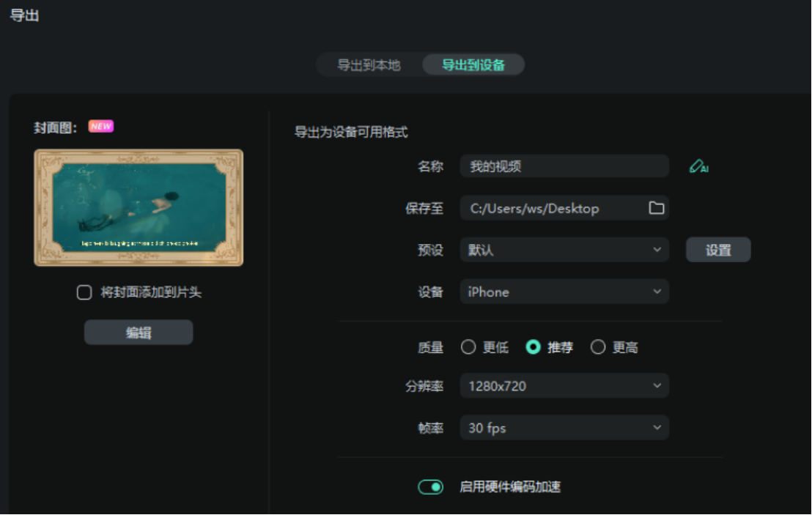Open the 预设 dropdown showing 默认

click(564, 249)
